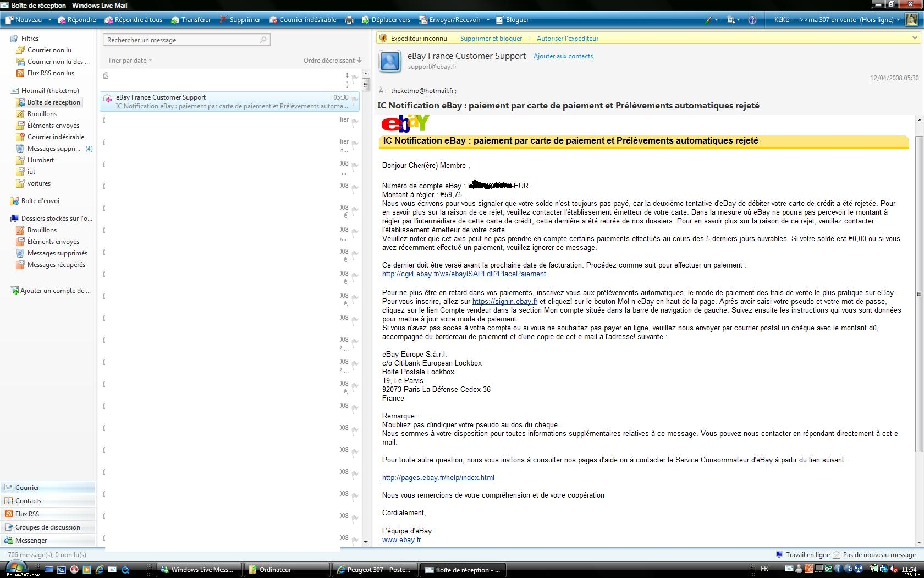Open the Trier par date dropdown

[130, 61]
